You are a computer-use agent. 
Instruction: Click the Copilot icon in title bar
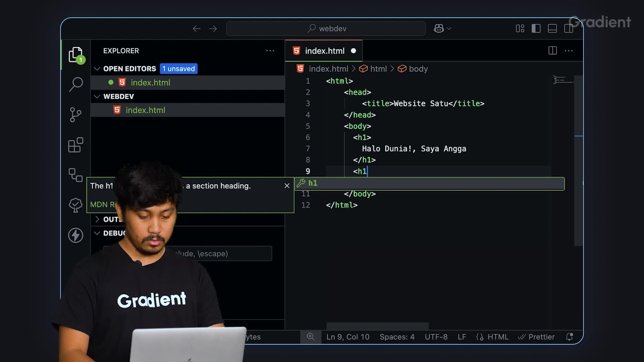point(438,28)
